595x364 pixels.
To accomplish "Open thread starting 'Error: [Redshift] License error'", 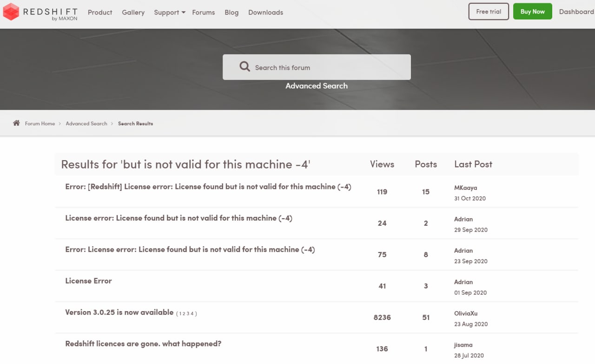I will pos(208,187).
